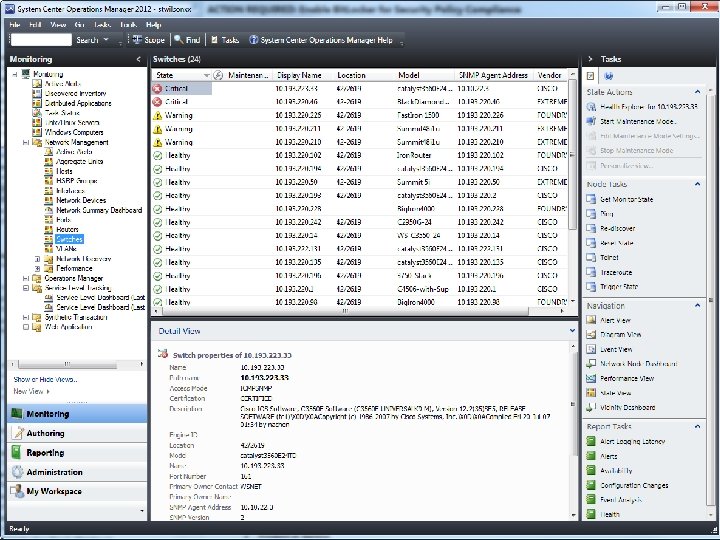Click the Event View navigation icon

[591, 349]
